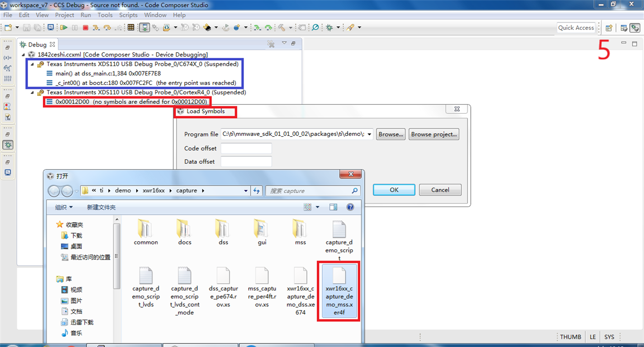Click the Browse... button

(x=391, y=134)
